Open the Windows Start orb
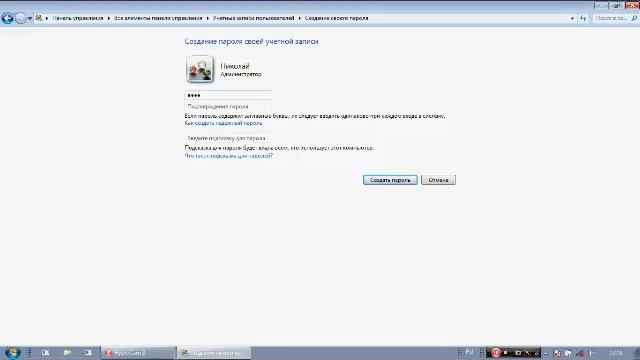The width and height of the screenshot is (640, 360). (12, 353)
